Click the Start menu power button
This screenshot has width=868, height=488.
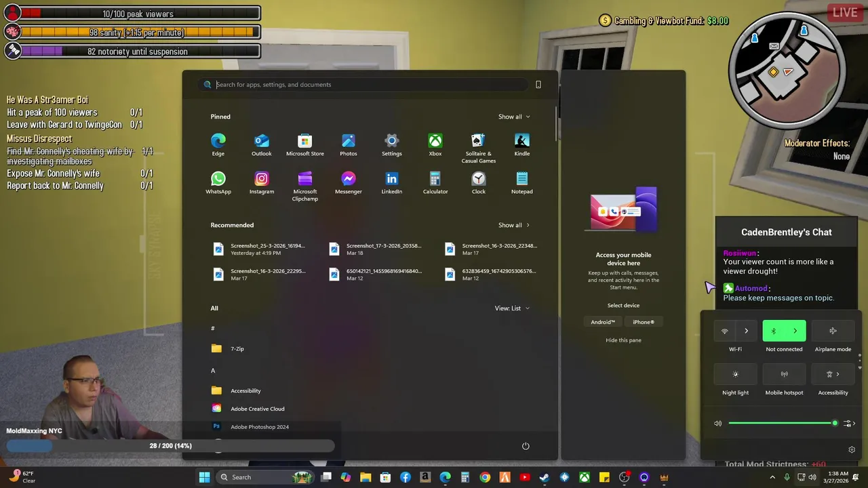click(526, 446)
